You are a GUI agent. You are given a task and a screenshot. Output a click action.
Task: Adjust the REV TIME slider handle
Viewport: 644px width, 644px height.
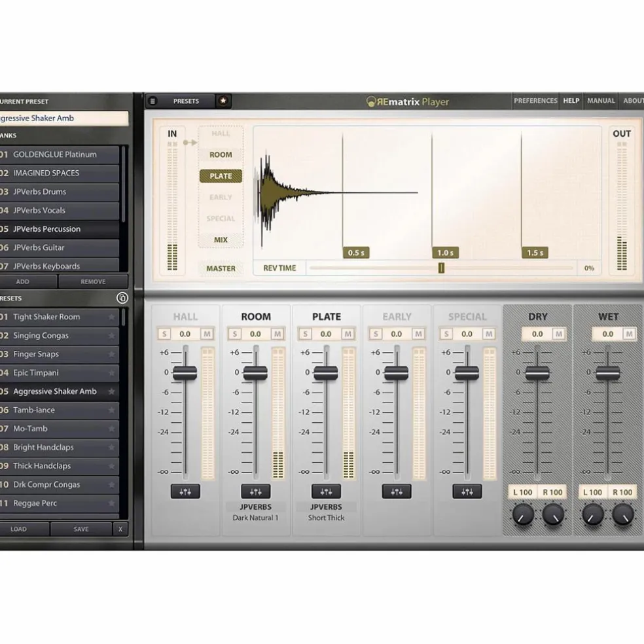(x=441, y=268)
